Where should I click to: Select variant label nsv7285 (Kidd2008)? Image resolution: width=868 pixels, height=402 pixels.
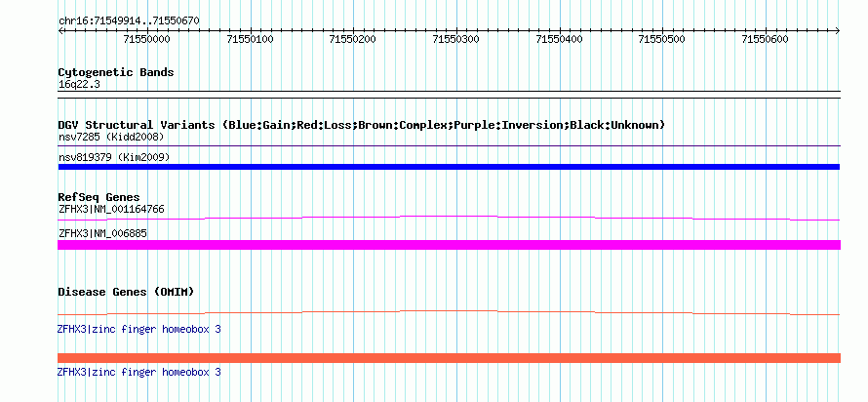[x=111, y=137]
